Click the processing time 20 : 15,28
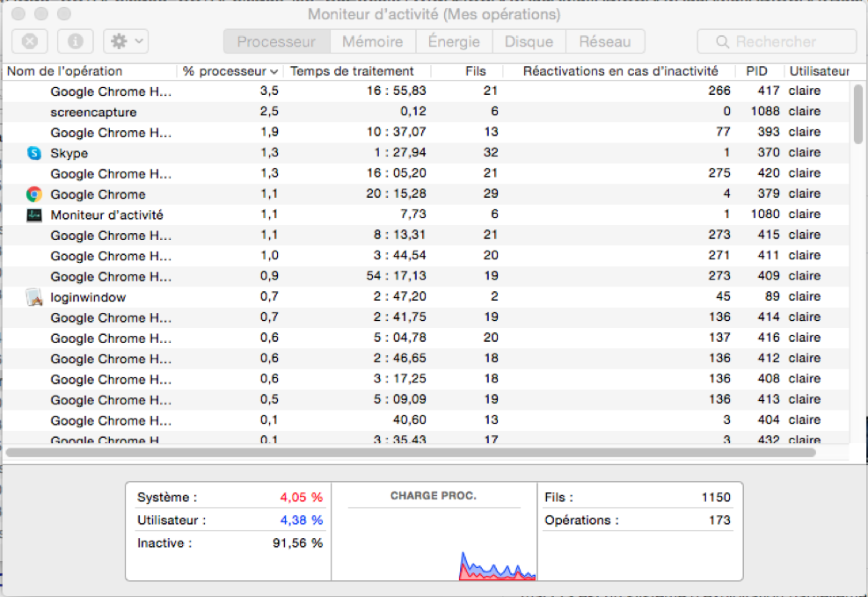 397,193
